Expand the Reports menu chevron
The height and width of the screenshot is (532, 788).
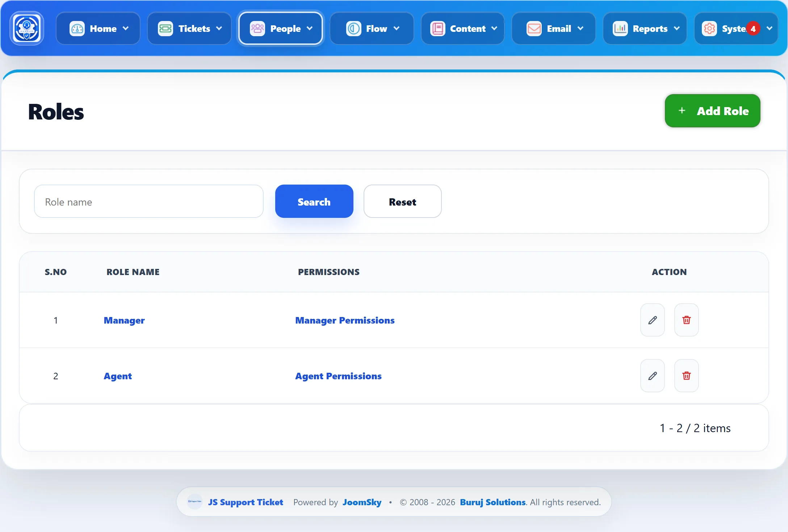tap(677, 28)
